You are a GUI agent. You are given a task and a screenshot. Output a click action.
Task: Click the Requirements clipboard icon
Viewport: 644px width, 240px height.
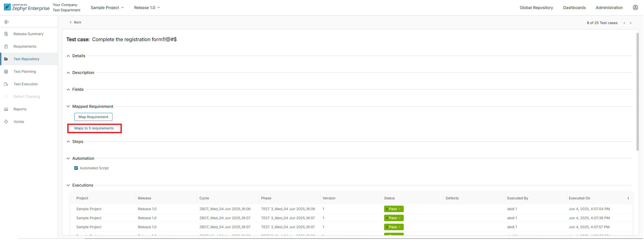point(6,46)
